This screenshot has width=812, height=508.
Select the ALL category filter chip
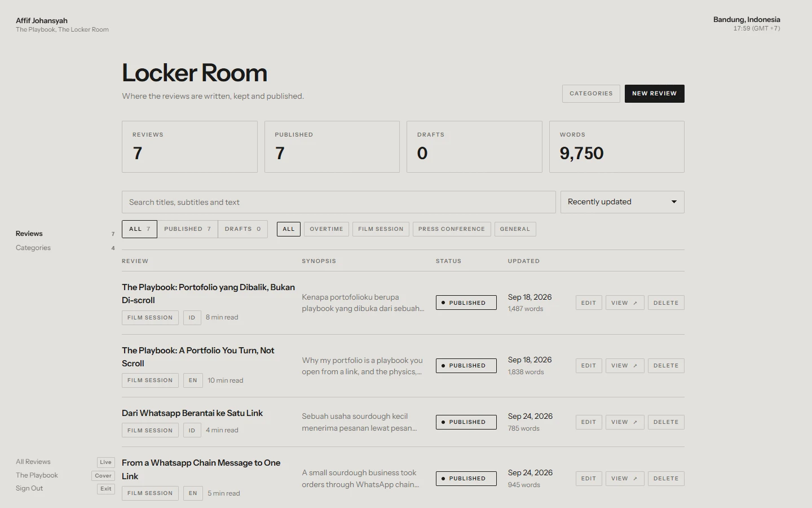pos(289,229)
